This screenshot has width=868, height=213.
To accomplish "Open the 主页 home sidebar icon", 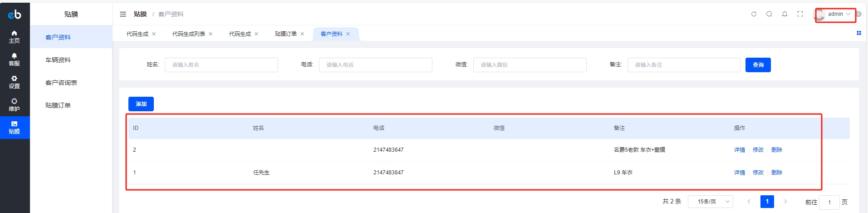I will click(x=15, y=37).
